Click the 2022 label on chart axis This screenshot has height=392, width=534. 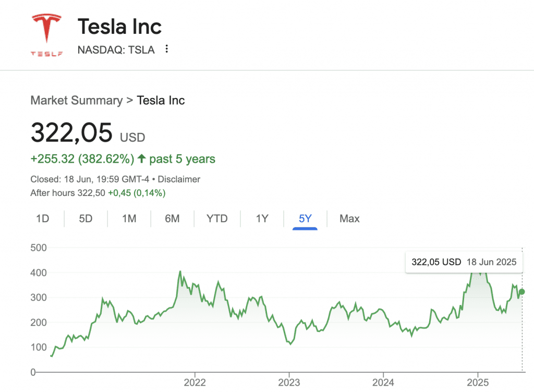point(195,383)
